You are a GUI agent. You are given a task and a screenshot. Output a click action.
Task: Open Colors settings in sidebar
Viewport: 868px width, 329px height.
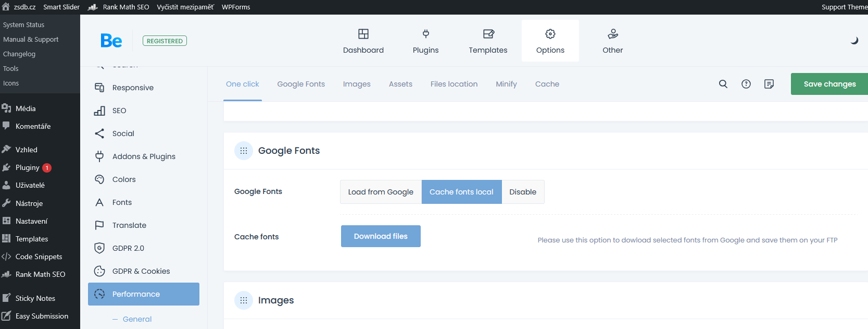(124, 179)
